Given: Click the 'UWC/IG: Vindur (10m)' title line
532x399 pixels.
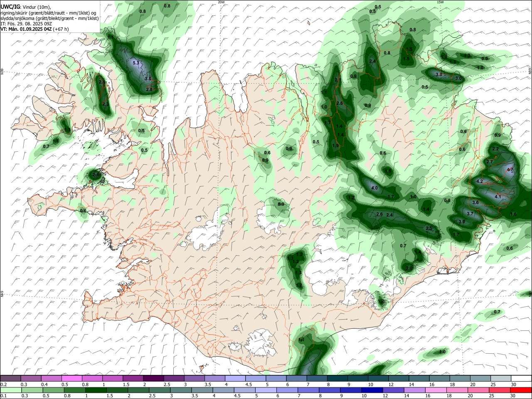Looking at the screenshot, I should pos(26,7).
